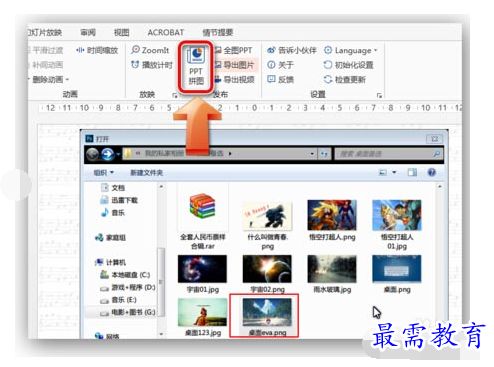Open the 删除动画 dropdown
494x367 pixels.
(x=49, y=79)
